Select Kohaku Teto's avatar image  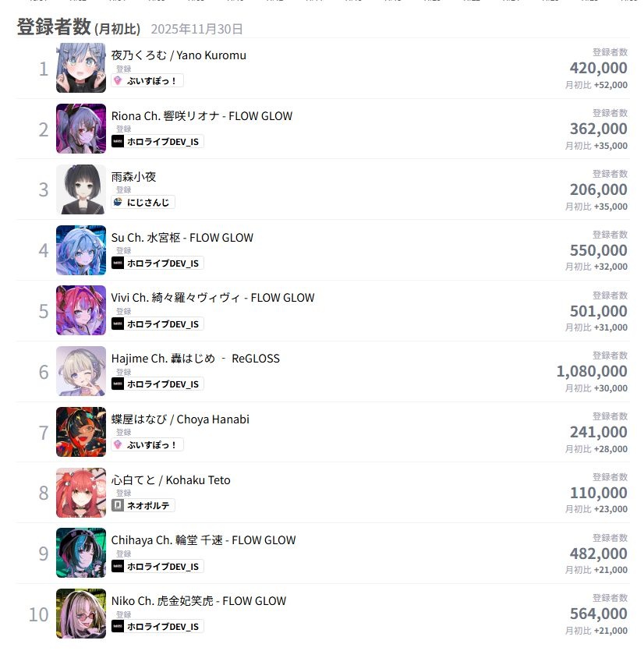(81, 493)
